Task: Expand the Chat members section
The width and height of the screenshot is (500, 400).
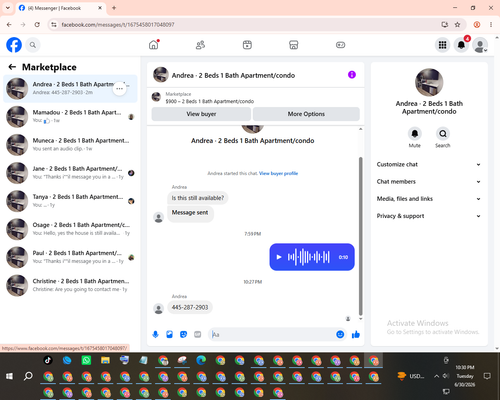Action: point(429,182)
